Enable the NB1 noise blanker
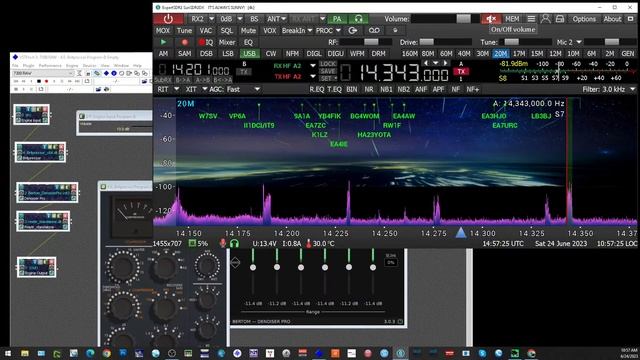 386,89
